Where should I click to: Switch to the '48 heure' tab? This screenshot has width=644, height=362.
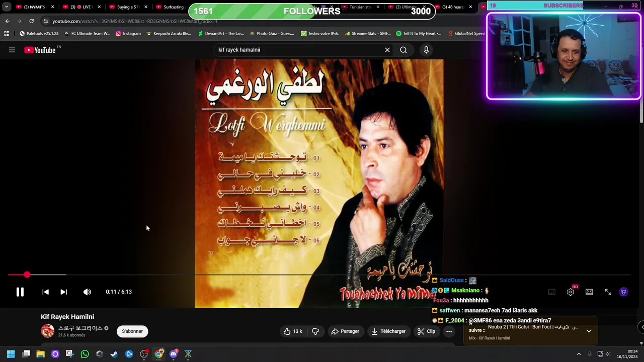coord(453,7)
